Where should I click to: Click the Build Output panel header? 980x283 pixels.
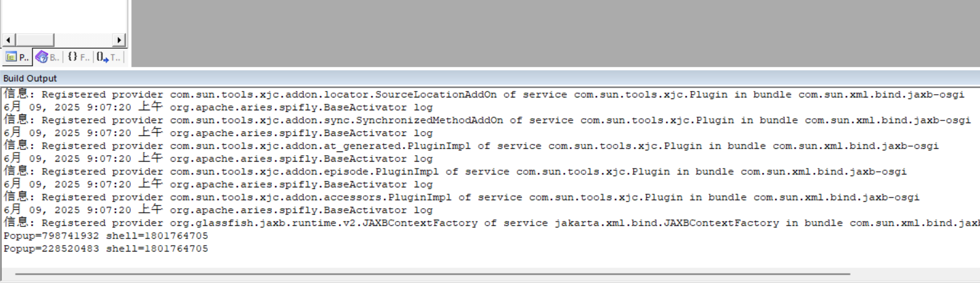pos(490,78)
